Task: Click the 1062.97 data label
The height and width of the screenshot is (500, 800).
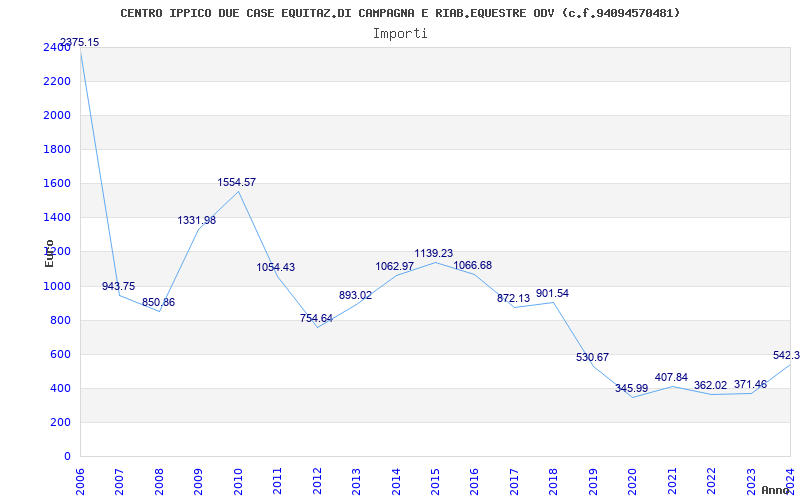Action: click(x=395, y=266)
